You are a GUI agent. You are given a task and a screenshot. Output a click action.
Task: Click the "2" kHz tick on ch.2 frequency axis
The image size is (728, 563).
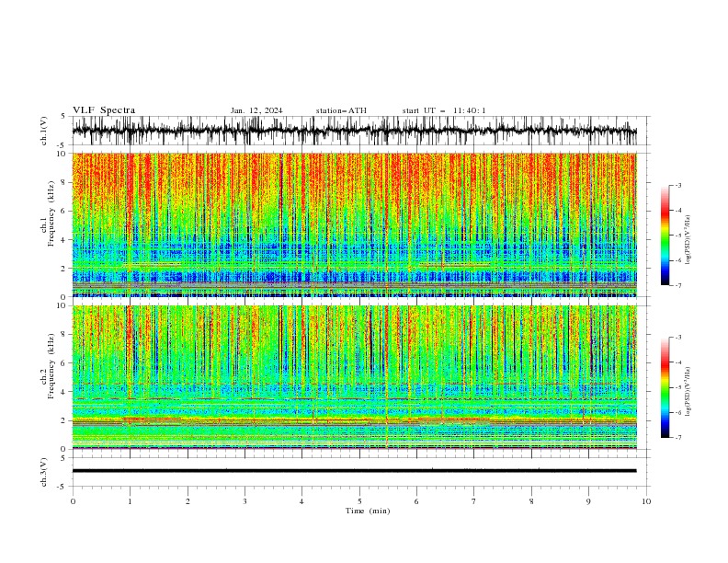pos(64,420)
